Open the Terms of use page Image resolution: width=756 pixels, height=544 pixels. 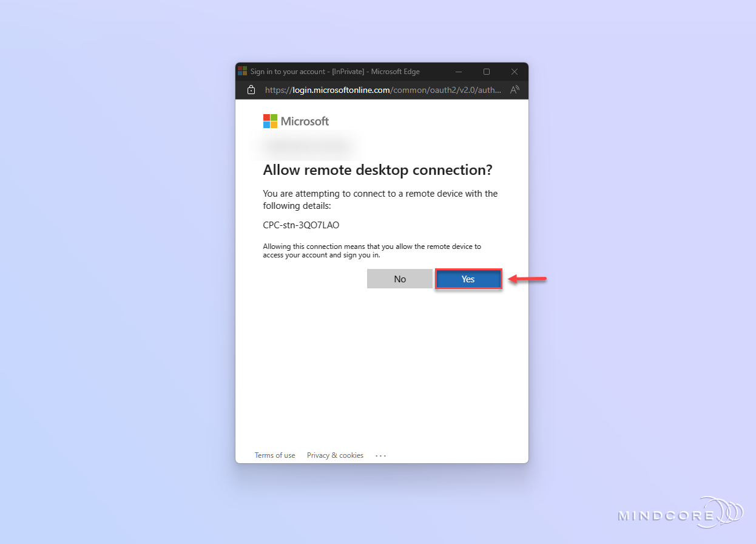point(275,455)
